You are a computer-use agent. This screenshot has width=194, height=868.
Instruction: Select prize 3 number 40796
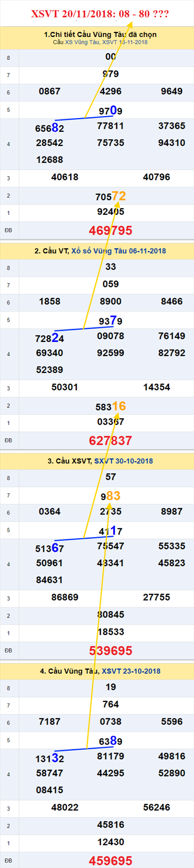click(156, 177)
